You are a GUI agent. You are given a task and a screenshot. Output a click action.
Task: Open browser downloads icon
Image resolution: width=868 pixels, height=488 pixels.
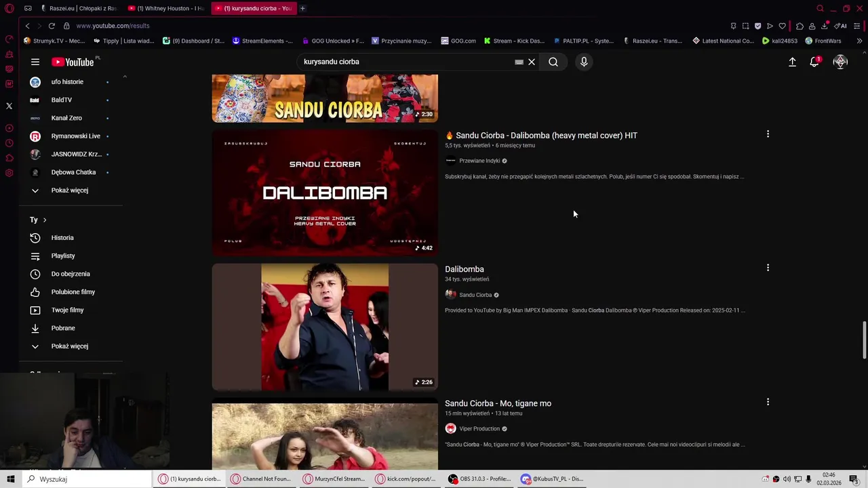(x=824, y=26)
